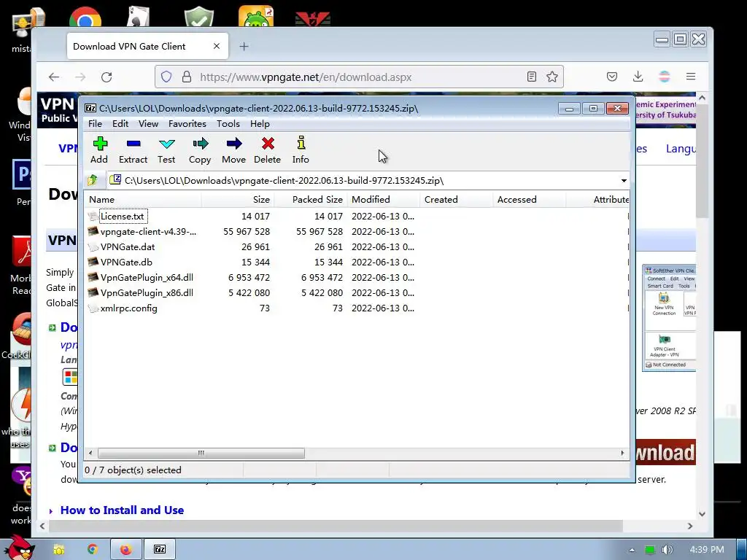
Task: Open the Tools menu in 7-Zip
Action: click(x=228, y=124)
